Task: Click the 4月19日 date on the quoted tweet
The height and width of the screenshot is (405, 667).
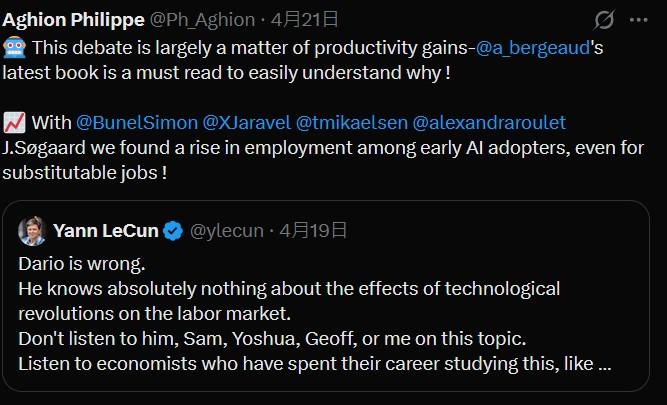Action: coord(313,231)
